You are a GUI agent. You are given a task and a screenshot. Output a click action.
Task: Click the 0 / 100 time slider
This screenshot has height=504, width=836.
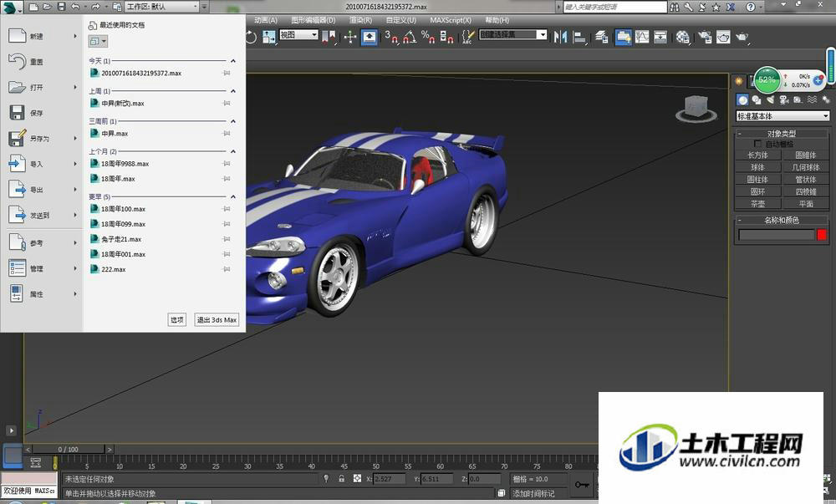tap(69, 449)
